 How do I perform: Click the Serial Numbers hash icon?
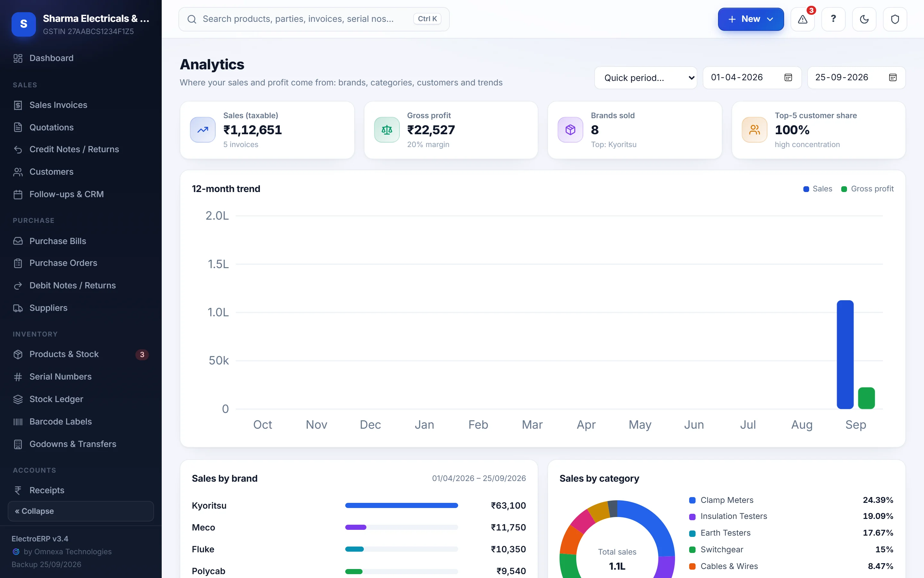[18, 377]
